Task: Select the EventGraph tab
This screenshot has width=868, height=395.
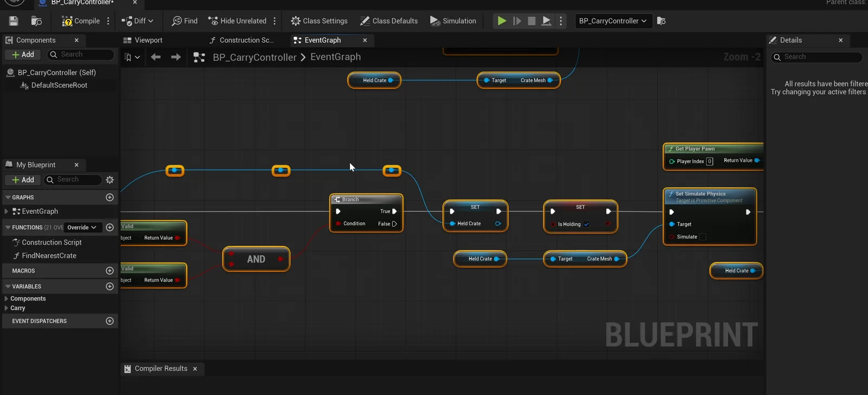Action: (323, 40)
